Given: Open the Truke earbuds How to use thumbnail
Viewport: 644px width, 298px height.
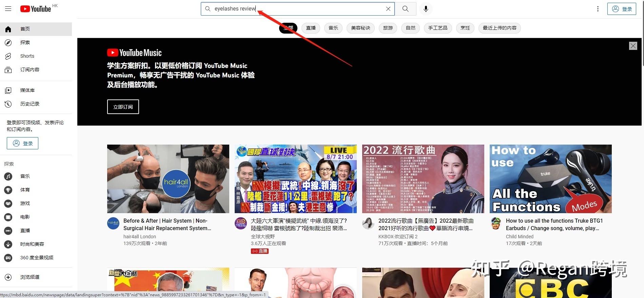Looking at the screenshot, I should (x=551, y=179).
